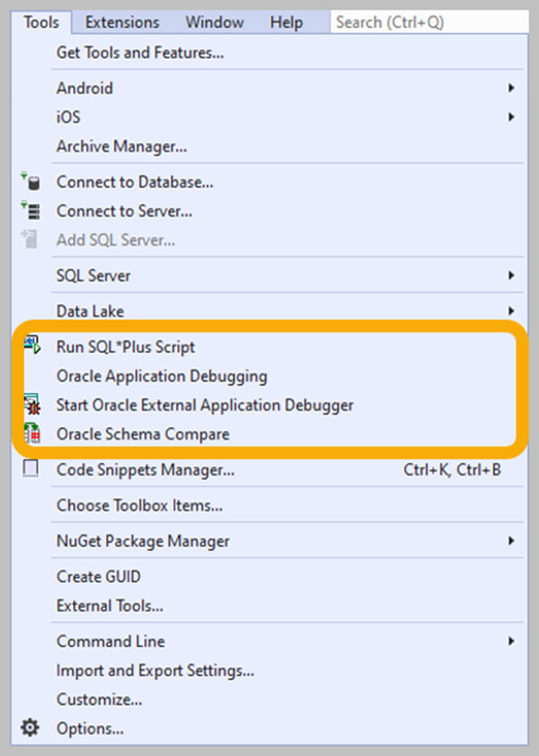Screen dimensions: 539x756
Task: Expand the Data Lake submenu arrow
Action: point(511,311)
